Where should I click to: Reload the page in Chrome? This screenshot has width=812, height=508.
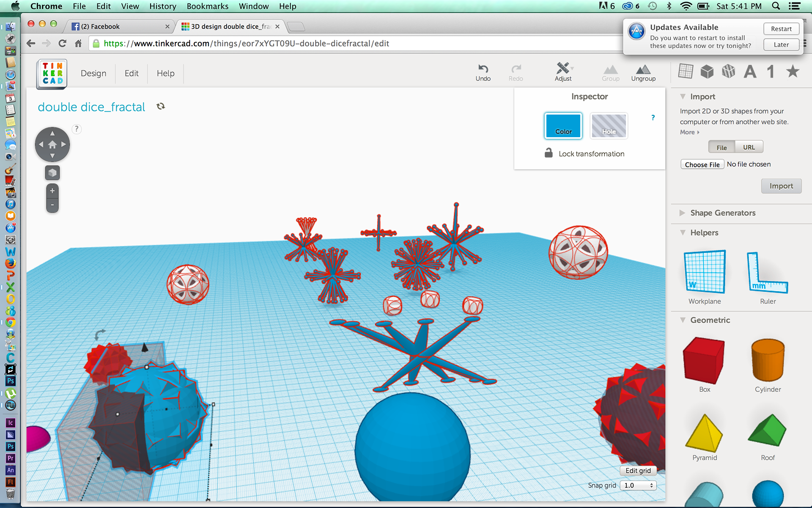[x=63, y=43]
